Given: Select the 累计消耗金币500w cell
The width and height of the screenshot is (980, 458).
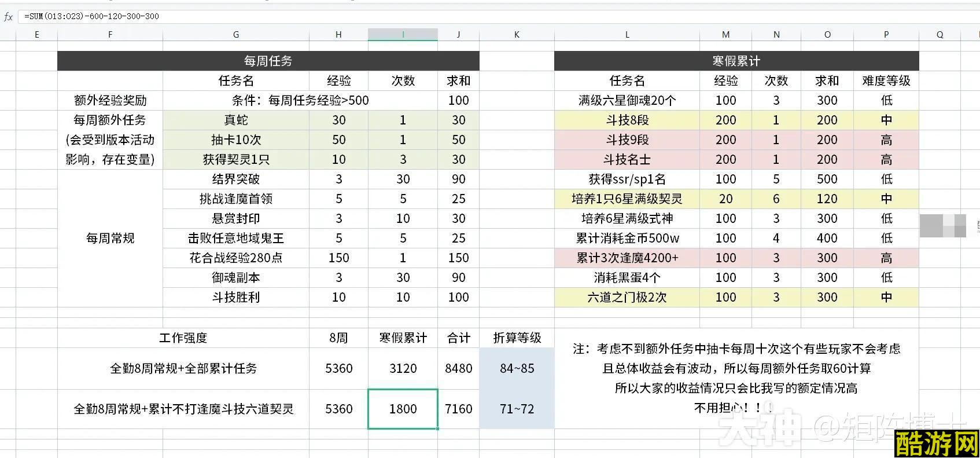Looking at the screenshot, I should point(627,238).
